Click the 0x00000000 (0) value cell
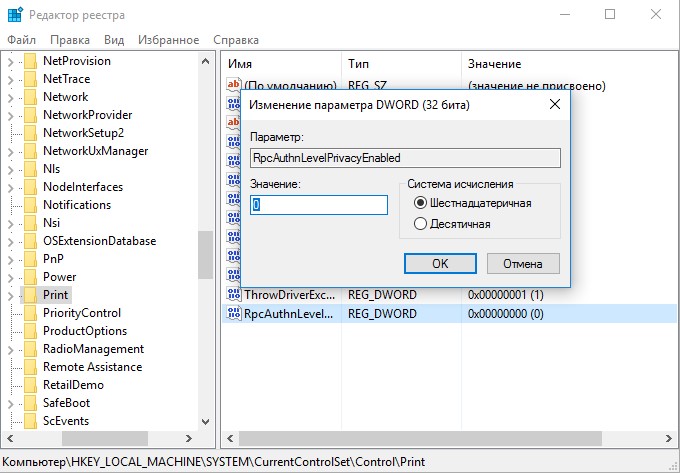Viewport: 680px width, 473px height. (x=506, y=314)
